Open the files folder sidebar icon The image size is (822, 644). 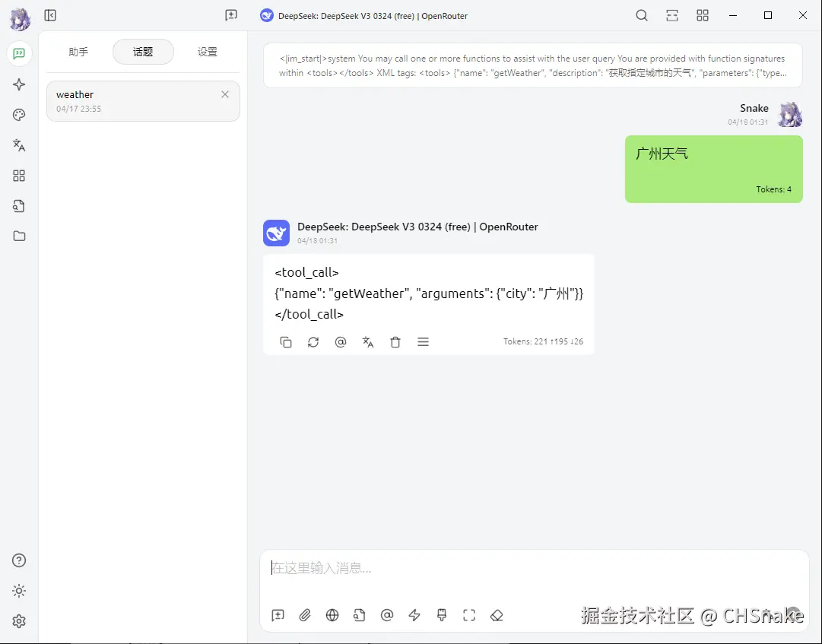(x=20, y=236)
